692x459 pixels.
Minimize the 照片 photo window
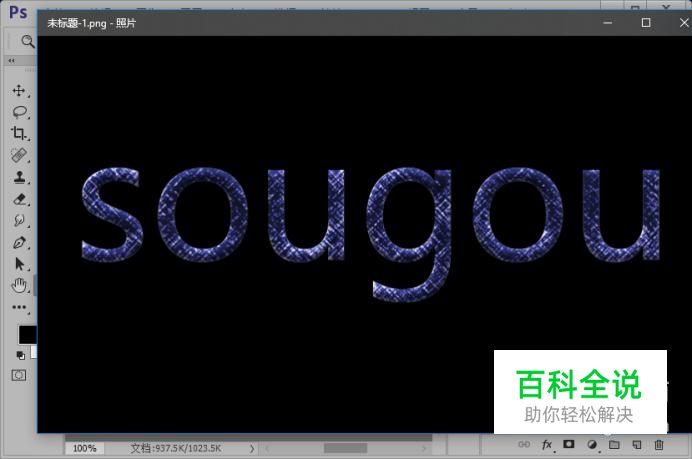pyautogui.click(x=608, y=23)
